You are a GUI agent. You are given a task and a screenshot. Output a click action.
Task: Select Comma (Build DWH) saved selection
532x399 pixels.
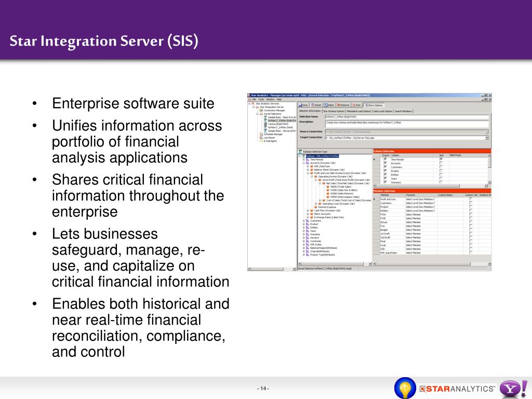coord(278,124)
